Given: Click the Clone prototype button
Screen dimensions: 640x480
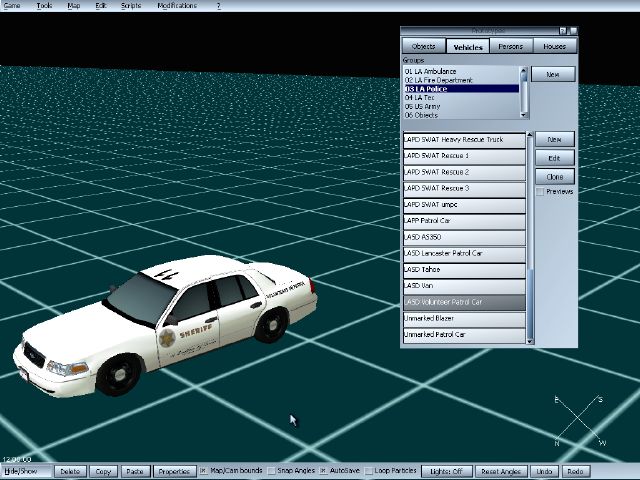Looking at the screenshot, I should [x=554, y=177].
